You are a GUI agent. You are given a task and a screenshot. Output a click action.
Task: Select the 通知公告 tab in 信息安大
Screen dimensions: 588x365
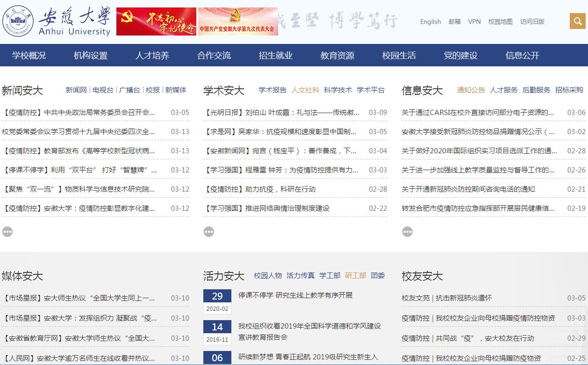471,90
